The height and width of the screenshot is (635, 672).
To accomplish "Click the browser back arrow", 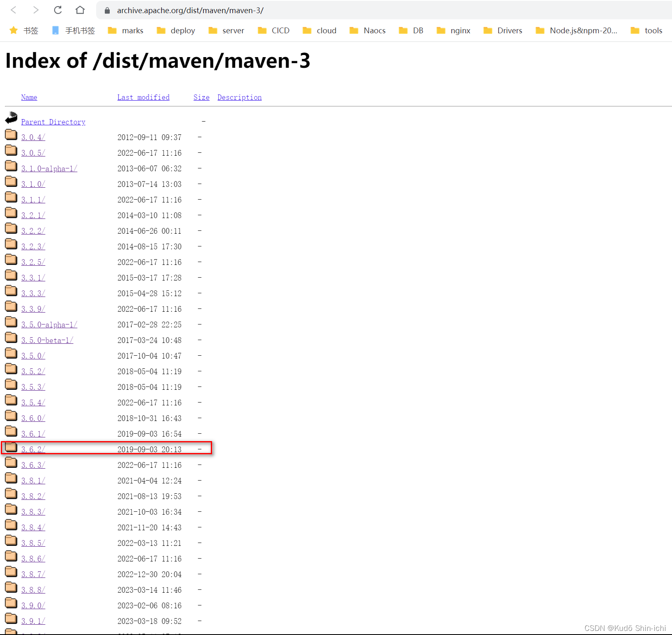I will tap(14, 10).
